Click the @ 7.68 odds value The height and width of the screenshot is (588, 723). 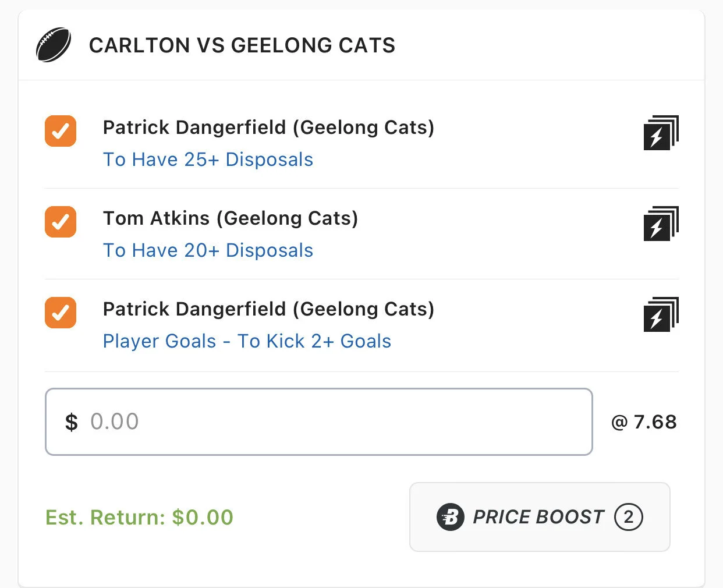click(x=644, y=422)
